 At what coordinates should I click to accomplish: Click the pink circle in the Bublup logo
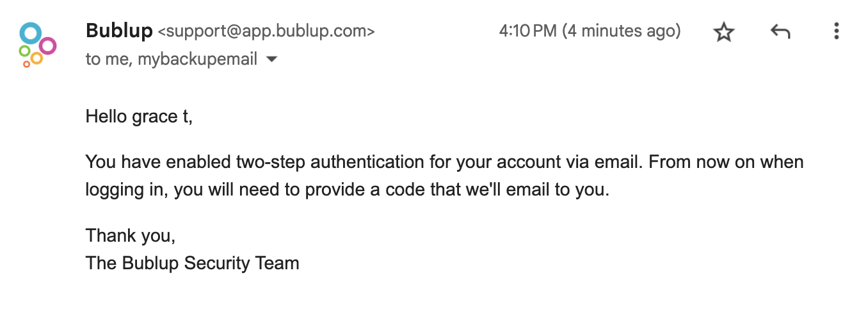click(47, 46)
